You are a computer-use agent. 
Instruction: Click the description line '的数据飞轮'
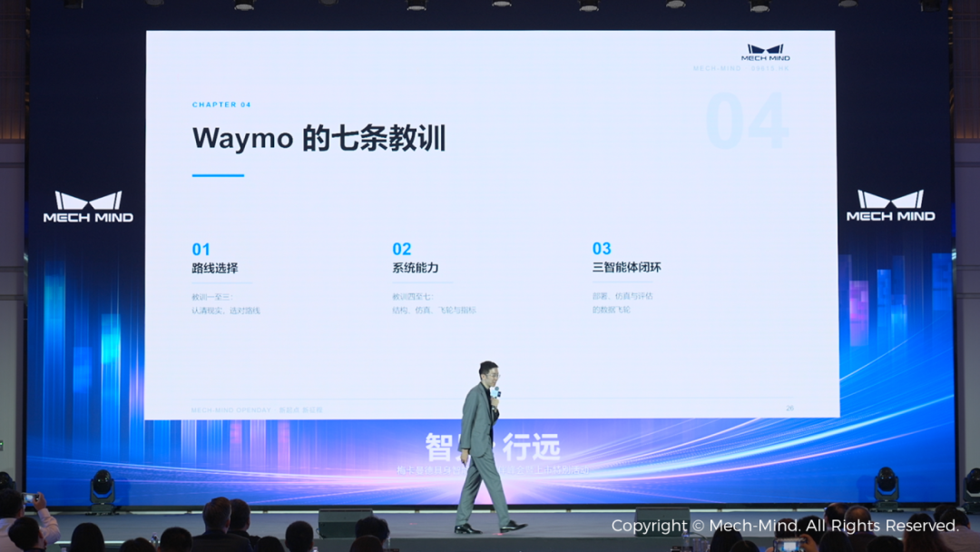(x=612, y=310)
